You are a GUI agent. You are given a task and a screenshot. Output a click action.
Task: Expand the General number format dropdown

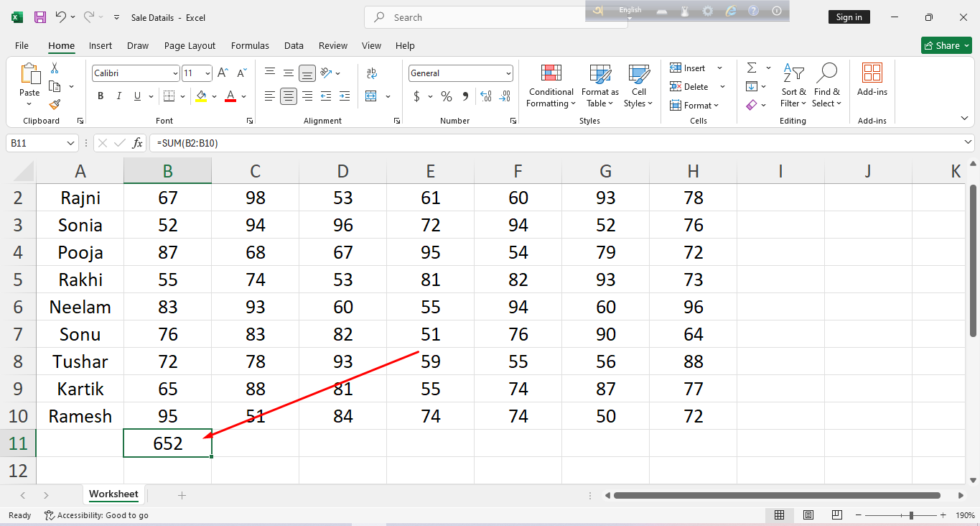click(x=508, y=73)
